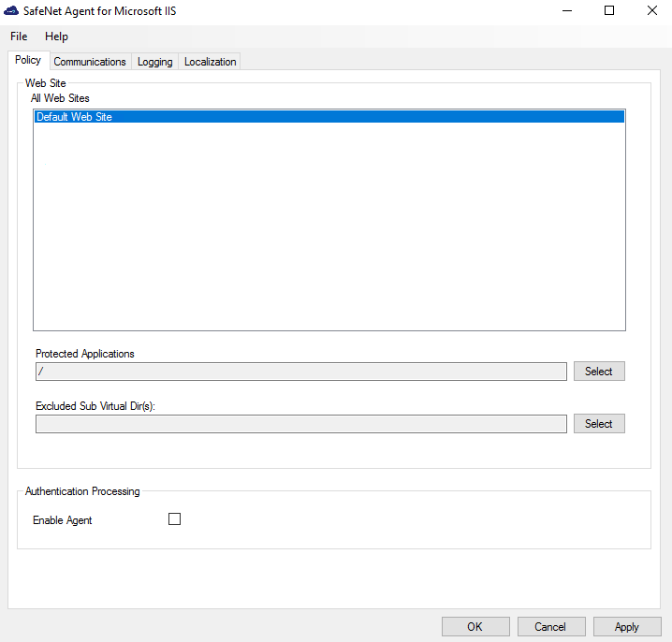The image size is (672, 642).
Task: Select Default Web Site in the list
Action: coord(329,117)
